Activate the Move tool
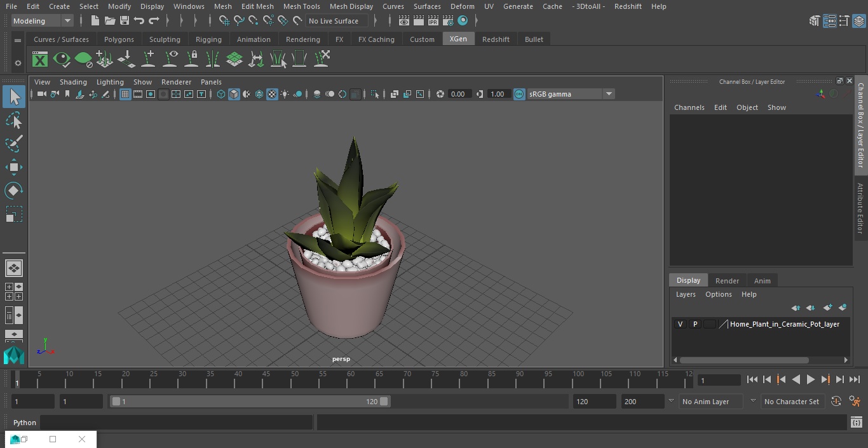 click(14, 168)
